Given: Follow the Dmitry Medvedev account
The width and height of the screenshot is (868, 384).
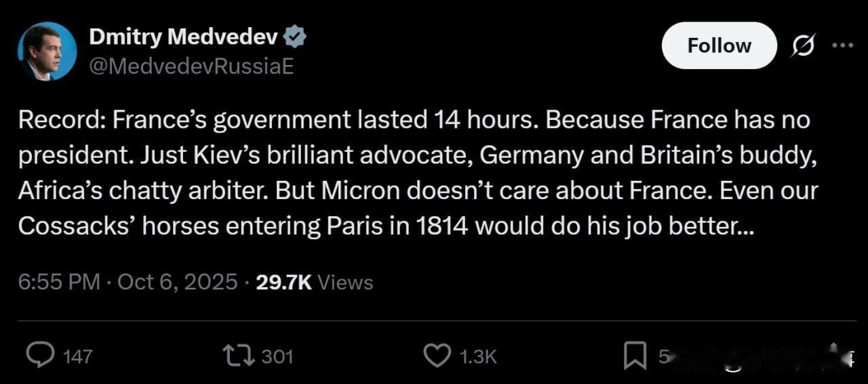Looking at the screenshot, I should click(x=719, y=45).
